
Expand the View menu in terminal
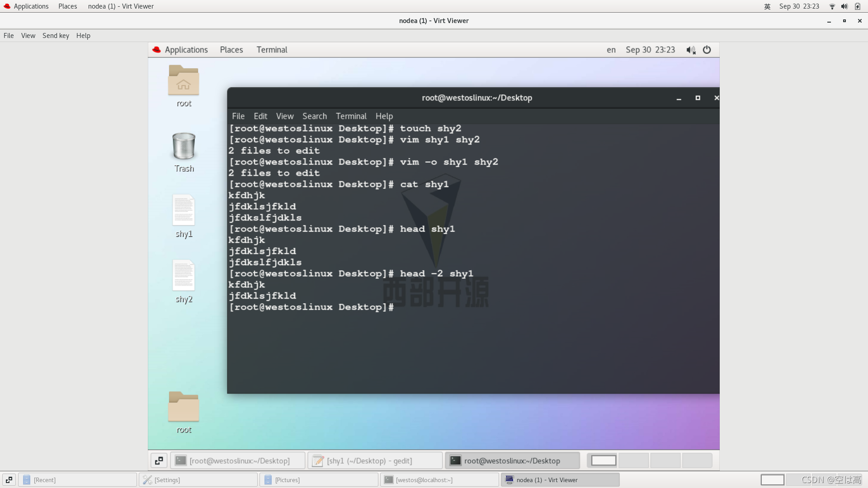[284, 116]
